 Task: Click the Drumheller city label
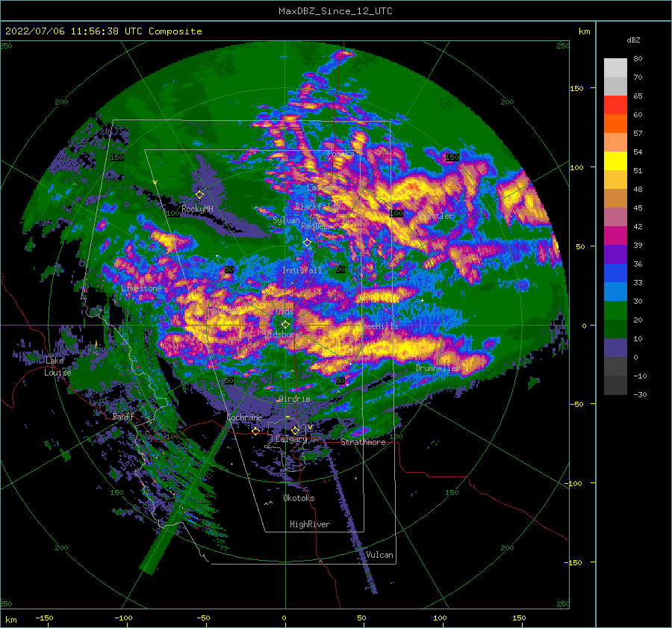(438, 368)
